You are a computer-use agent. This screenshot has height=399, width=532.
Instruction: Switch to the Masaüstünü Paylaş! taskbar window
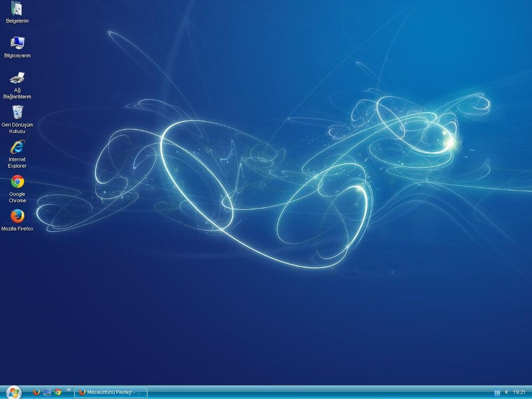(x=111, y=392)
